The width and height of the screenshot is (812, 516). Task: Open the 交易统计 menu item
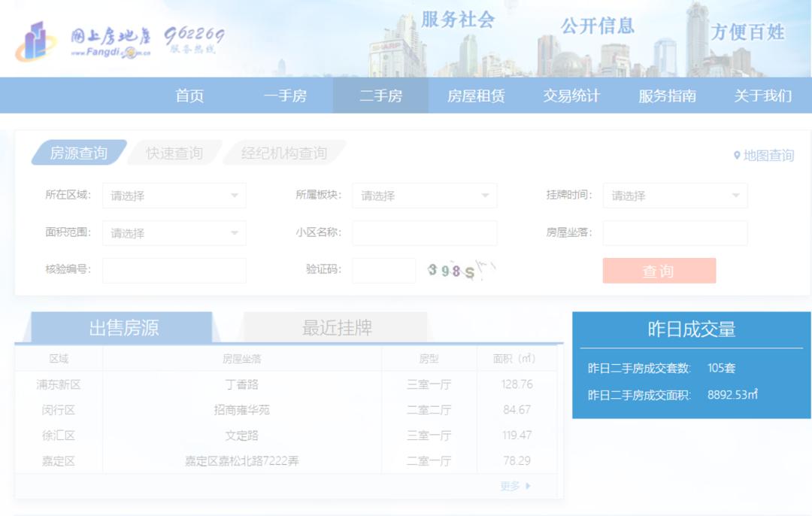(571, 96)
